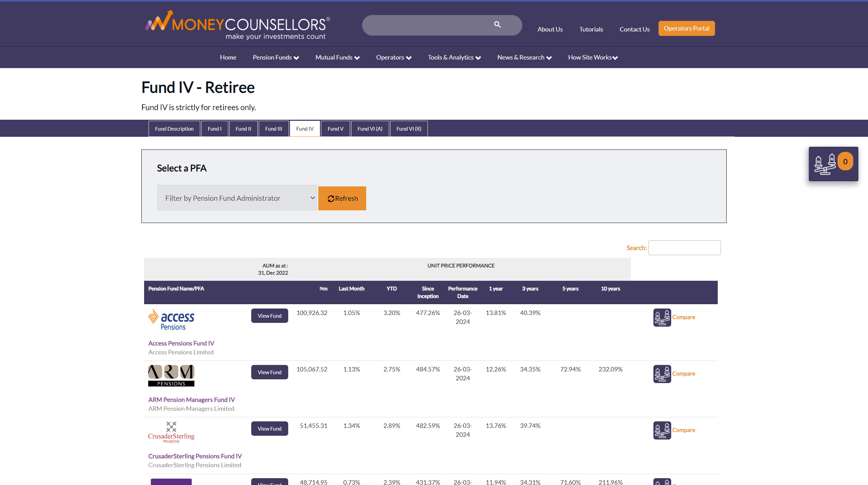Click Compare link for Access Pensions
This screenshot has width=868, height=485.
(684, 317)
